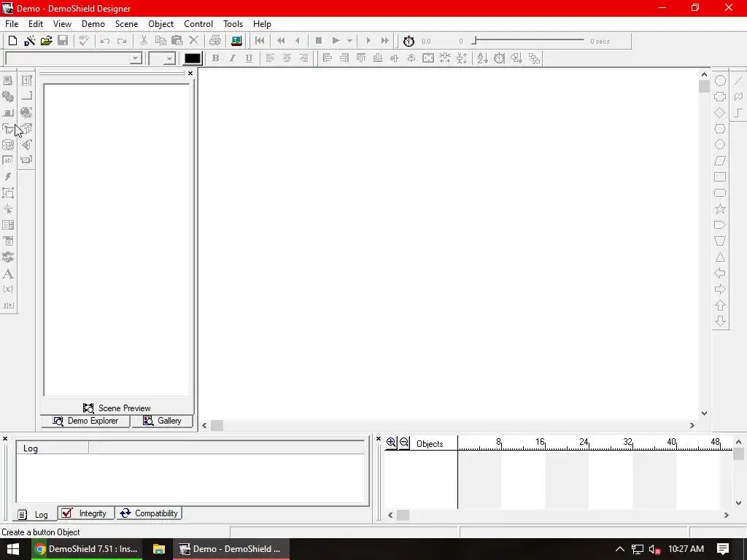Image resolution: width=747 pixels, height=560 pixels.
Task: Click the stopwatch timer icon
Action: coord(409,42)
